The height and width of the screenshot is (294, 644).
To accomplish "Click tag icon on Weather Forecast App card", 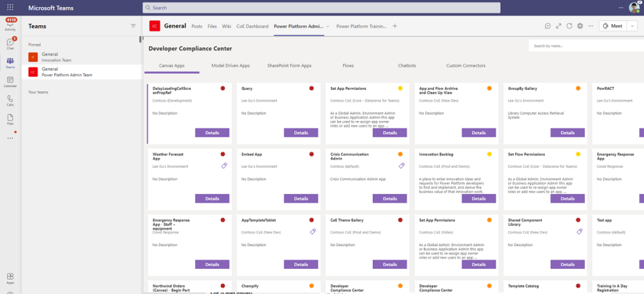I will point(225,166).
